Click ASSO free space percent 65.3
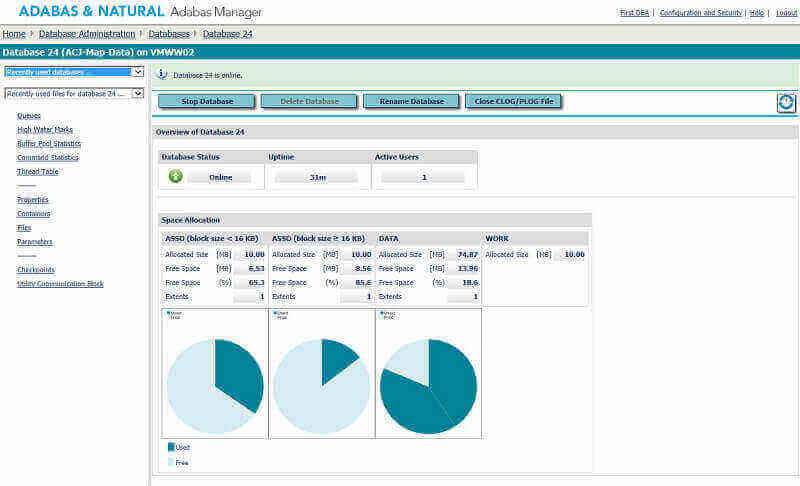The height and width of the screenshot is (486, 800). 256,282
